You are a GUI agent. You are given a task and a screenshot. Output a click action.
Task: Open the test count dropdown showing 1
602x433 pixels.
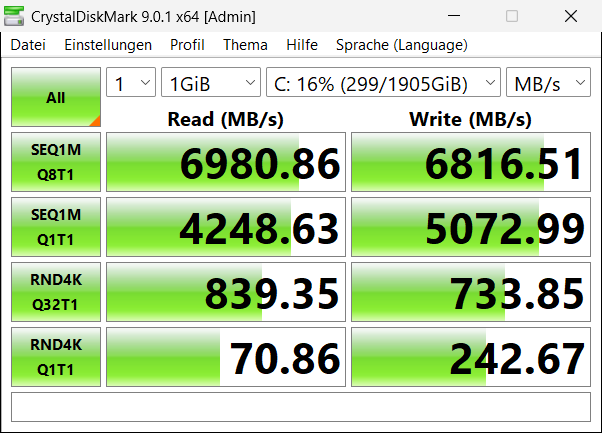tap(131, 82)
